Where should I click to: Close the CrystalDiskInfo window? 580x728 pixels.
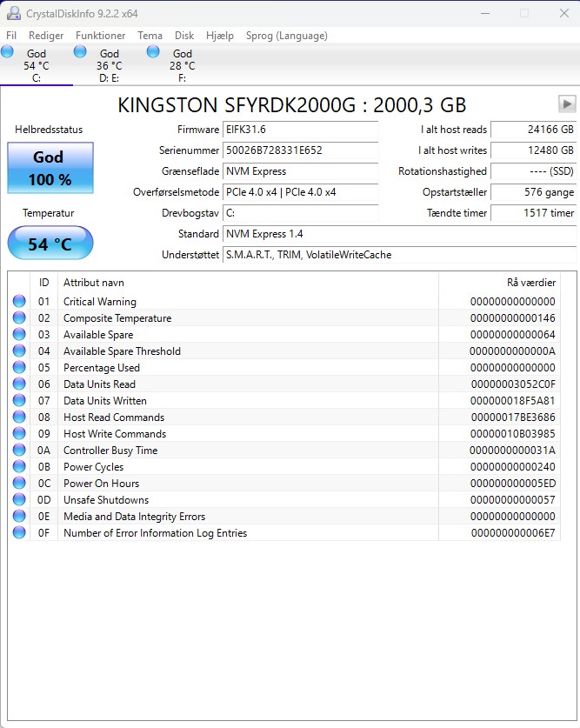point(563,13)
